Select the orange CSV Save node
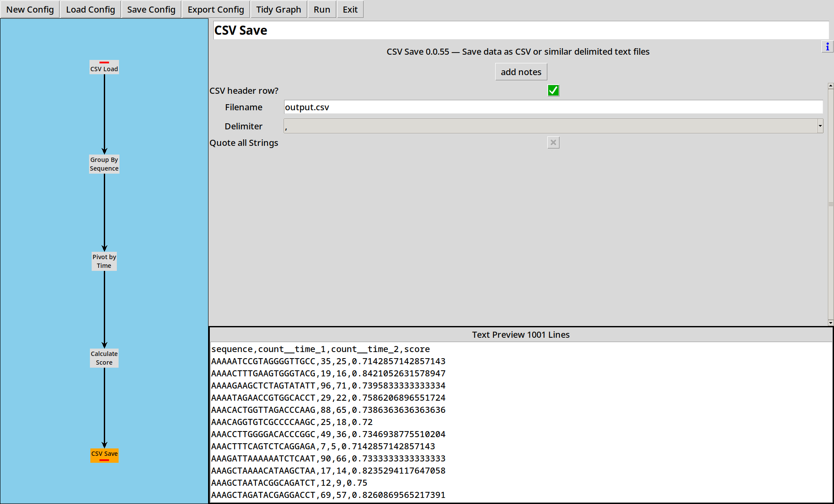This screenshot has width=834, height=504. 104,455
